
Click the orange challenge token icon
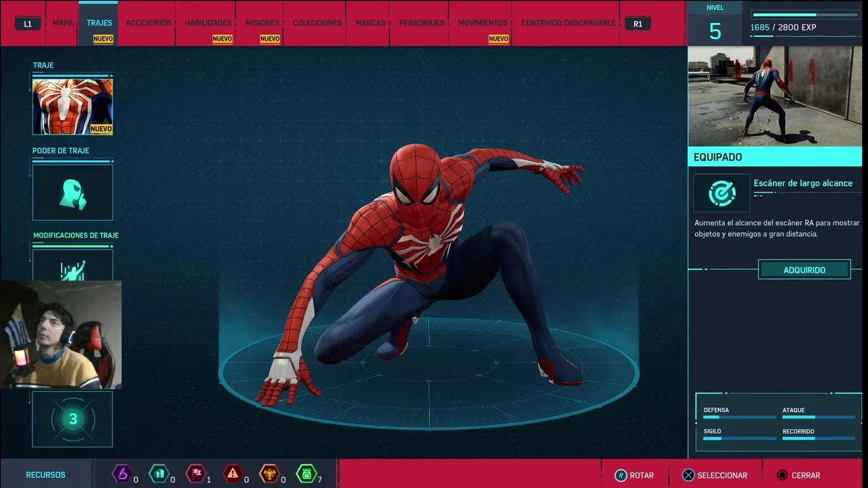click(x=269, y=473)
